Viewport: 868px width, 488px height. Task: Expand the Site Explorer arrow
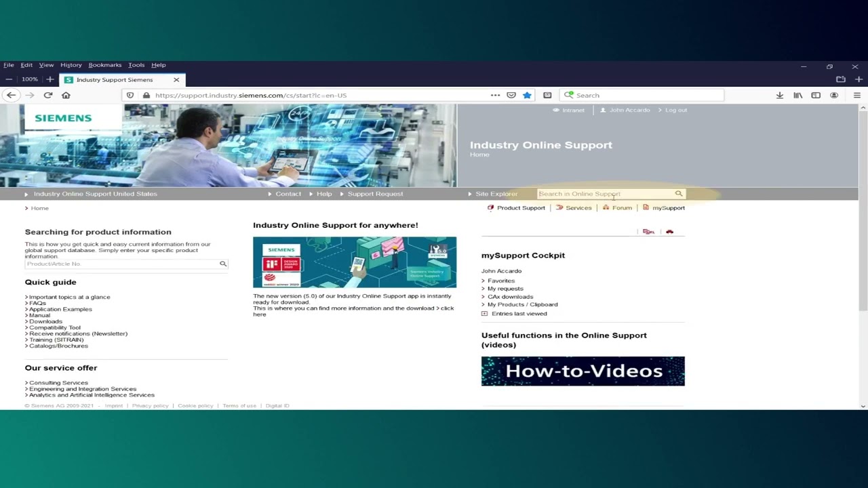click(x=469, y=194)
